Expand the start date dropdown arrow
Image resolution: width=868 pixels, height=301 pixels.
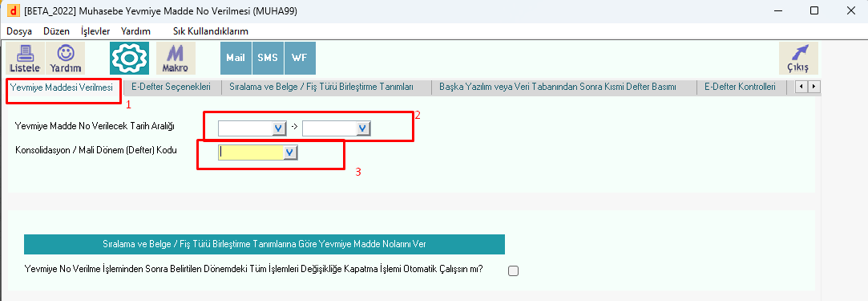click(x=279, y=128)
